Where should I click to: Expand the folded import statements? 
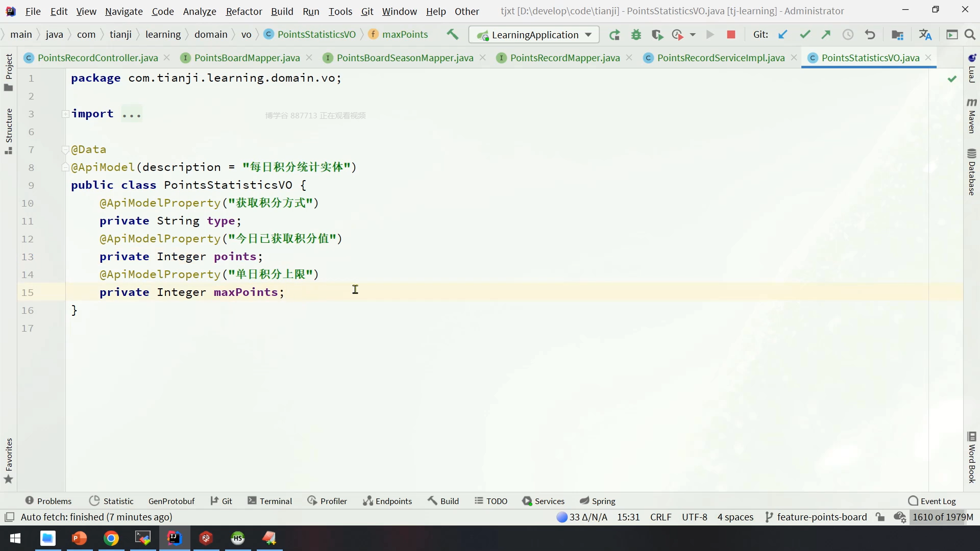click(66, 114)
